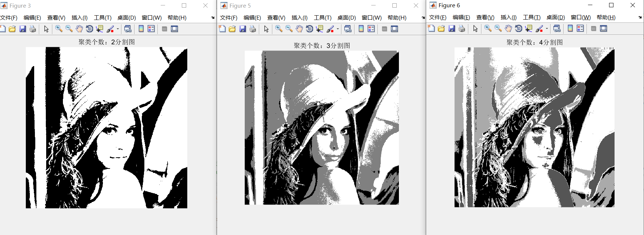Insert Colorbar icon in Figure 5

pos(361,29)
